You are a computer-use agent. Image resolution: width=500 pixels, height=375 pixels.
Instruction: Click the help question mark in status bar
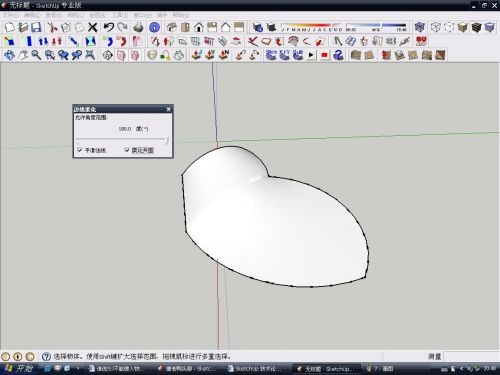tap(46, 357)
